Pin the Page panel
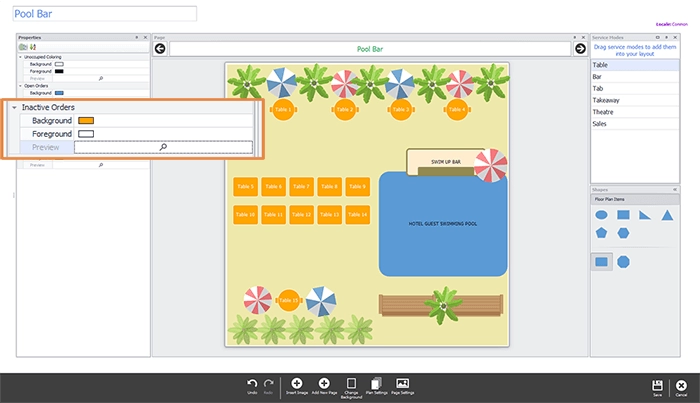Screen dimensions: 700x403 click(x=575, y=37)
